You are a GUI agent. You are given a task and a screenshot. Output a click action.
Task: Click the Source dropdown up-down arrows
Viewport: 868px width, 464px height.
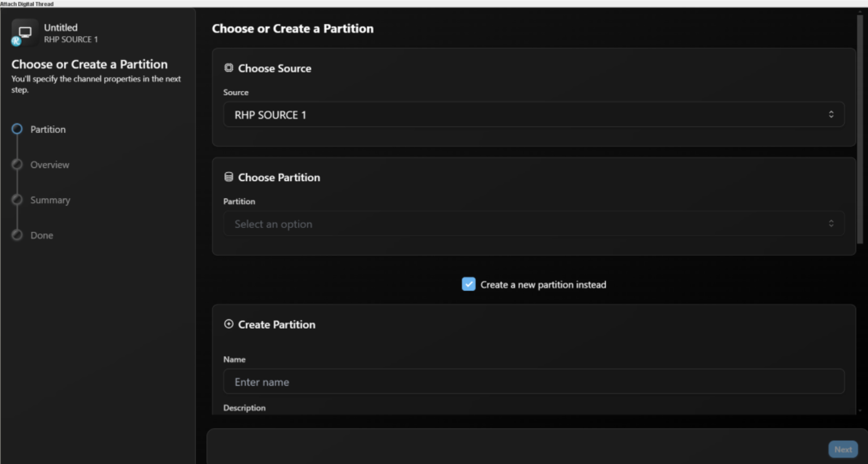coord(831,115)
